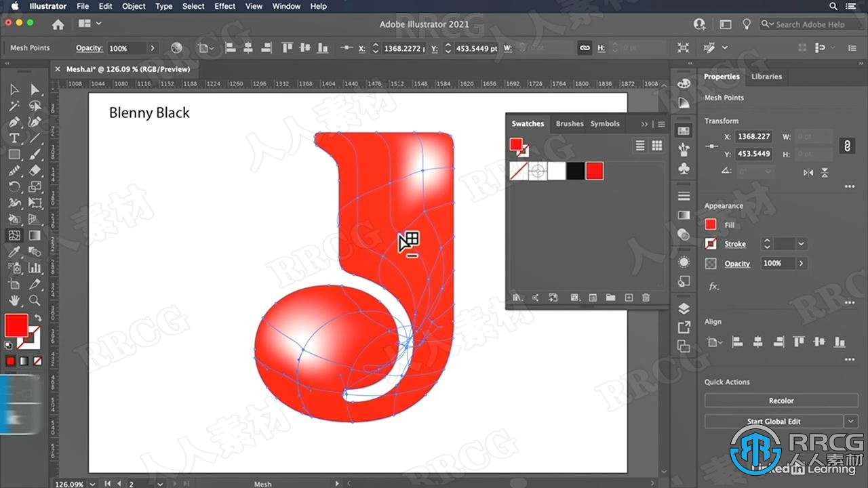Expand Start Global Edit options arrow

tap(851, 421)
